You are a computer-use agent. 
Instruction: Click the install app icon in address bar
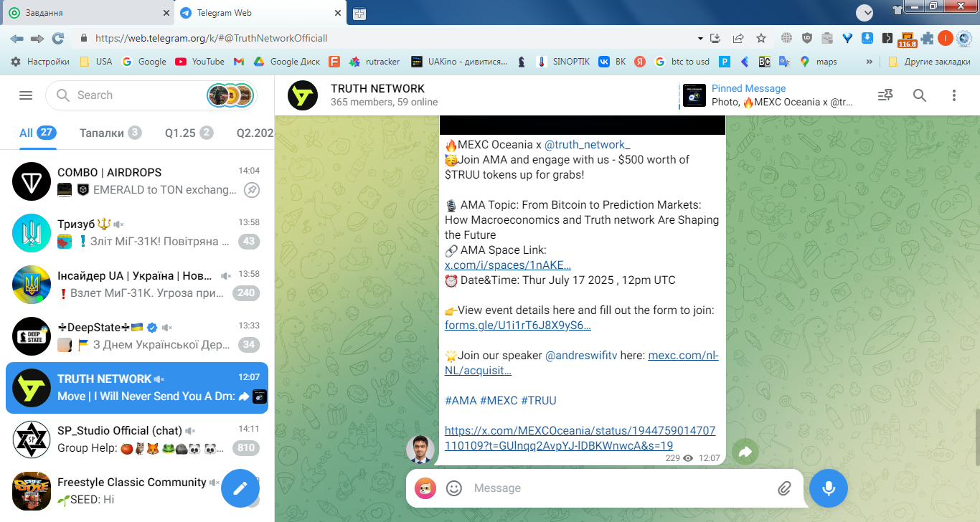point(715,39)
